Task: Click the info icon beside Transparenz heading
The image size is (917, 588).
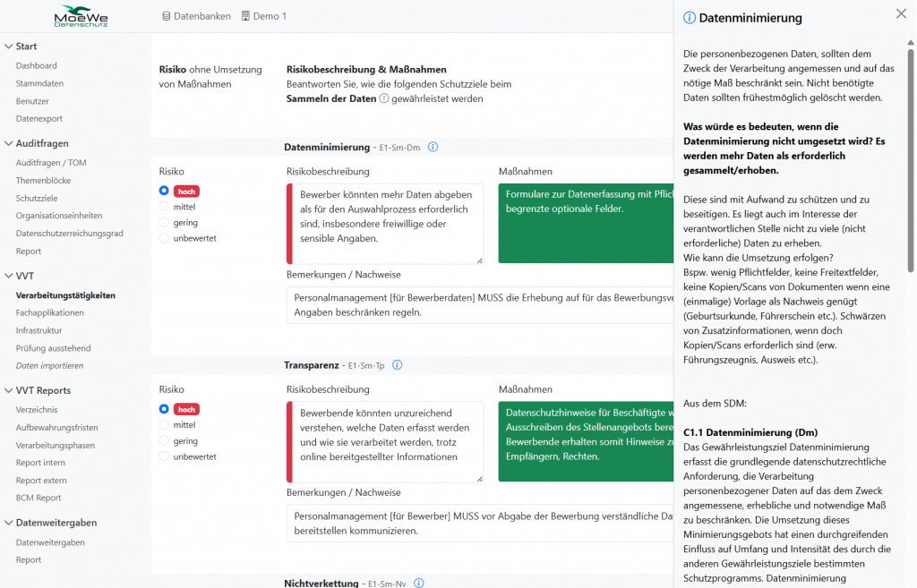Action: click(398, 365)
